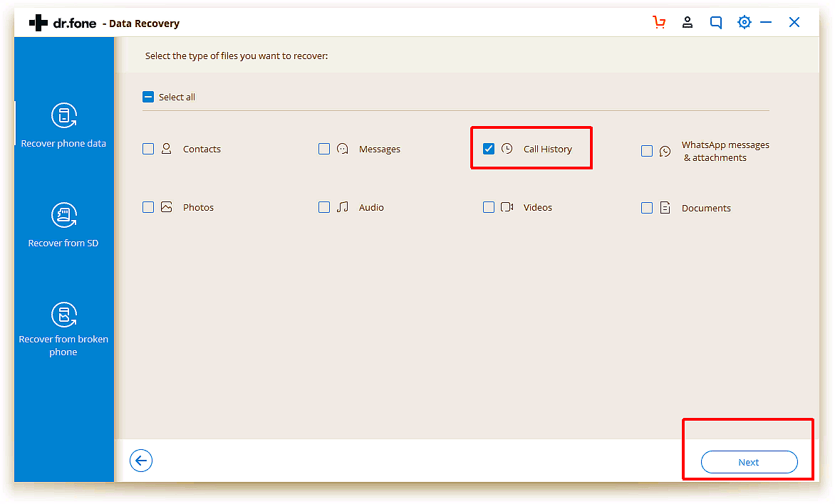Check the Videos checkbox
The width and height of the screenshot is (835, 504).
(489, 207)
